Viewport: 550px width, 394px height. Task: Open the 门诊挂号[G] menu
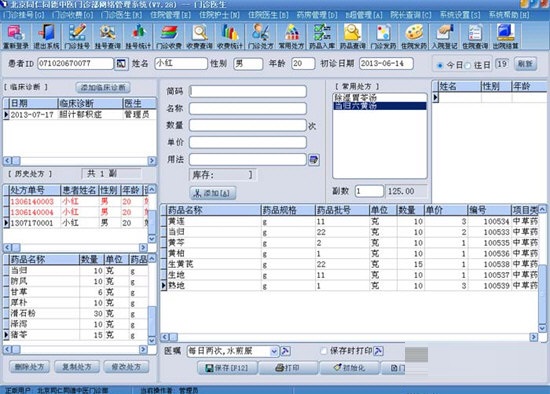pyautogui.click(x=24, y=15)
